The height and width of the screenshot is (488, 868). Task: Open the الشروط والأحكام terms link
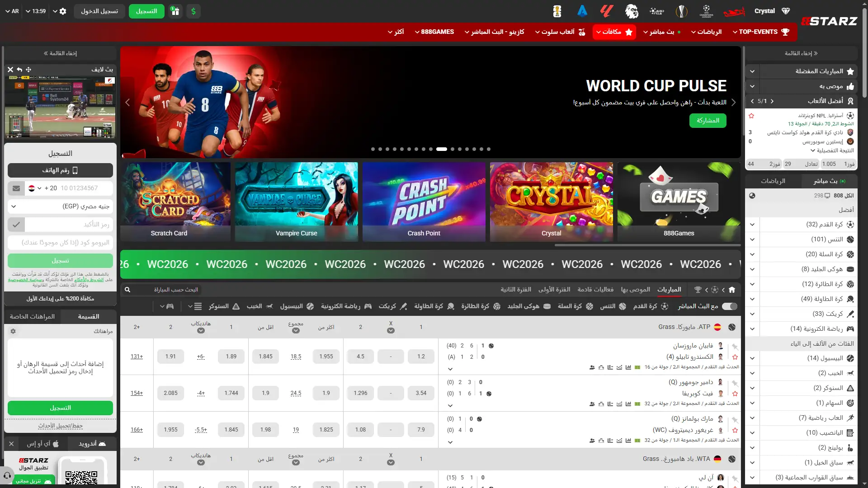(89, 280)
